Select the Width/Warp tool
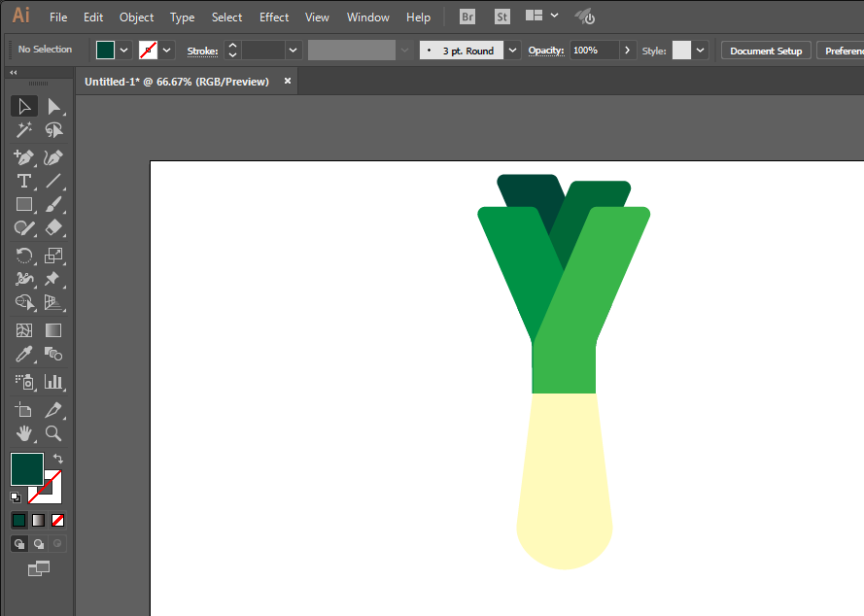This screenshot has height=616, width=864. tap(24, 279)
